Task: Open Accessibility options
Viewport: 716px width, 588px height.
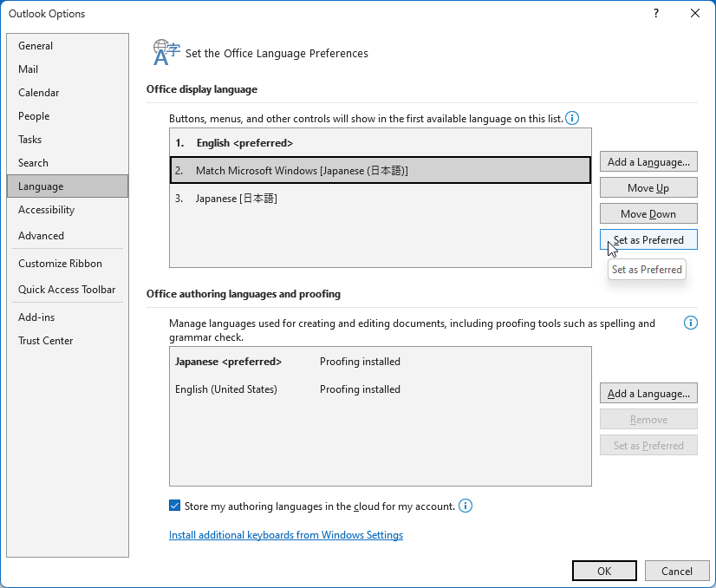Action: 68,210
